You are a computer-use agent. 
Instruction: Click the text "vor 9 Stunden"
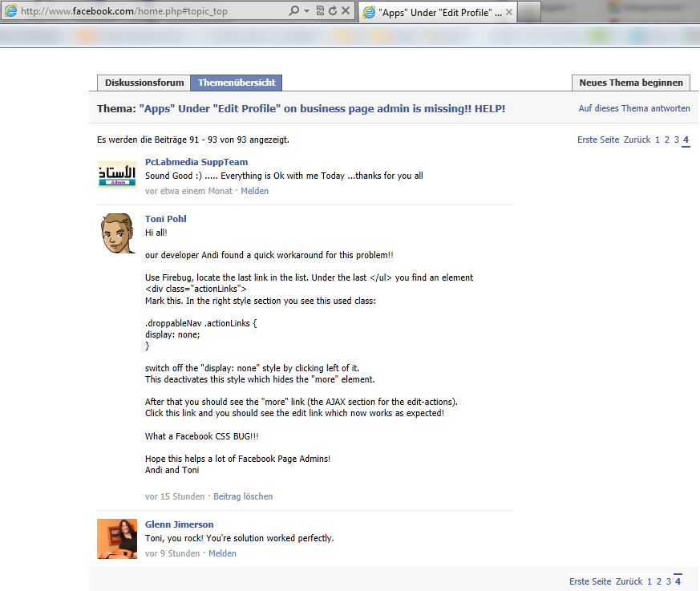(172, 553)
